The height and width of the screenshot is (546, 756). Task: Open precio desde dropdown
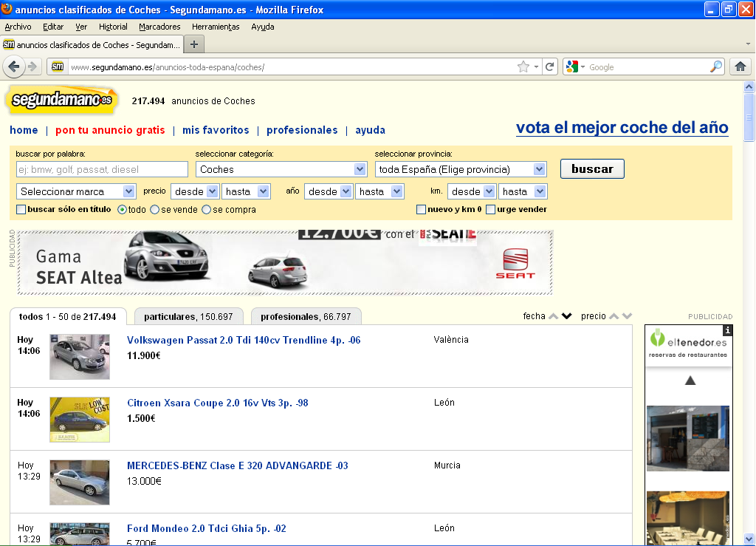pyautogui.click(x=195, y=191)
